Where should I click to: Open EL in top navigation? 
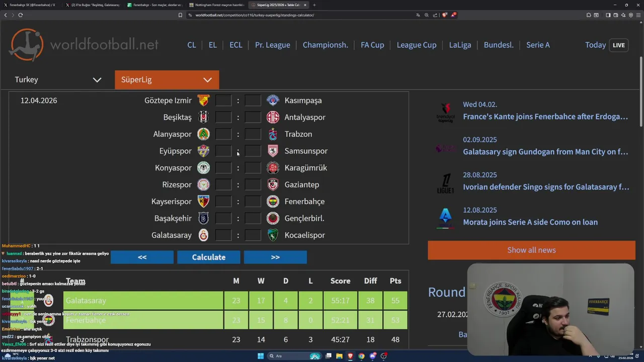tap(213, 45)
